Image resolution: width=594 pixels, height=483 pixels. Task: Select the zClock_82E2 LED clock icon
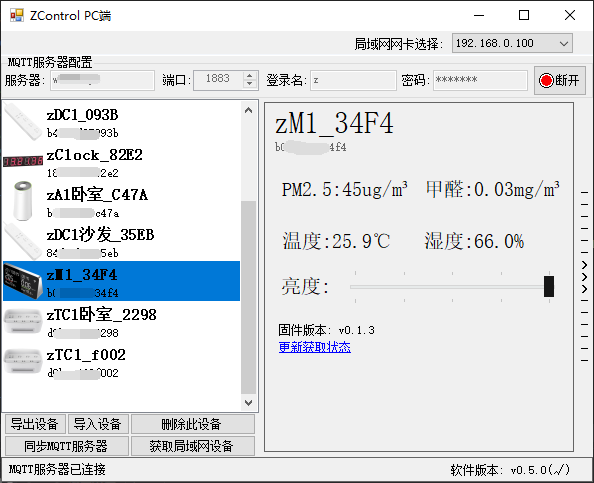click(x=23, y=162)
